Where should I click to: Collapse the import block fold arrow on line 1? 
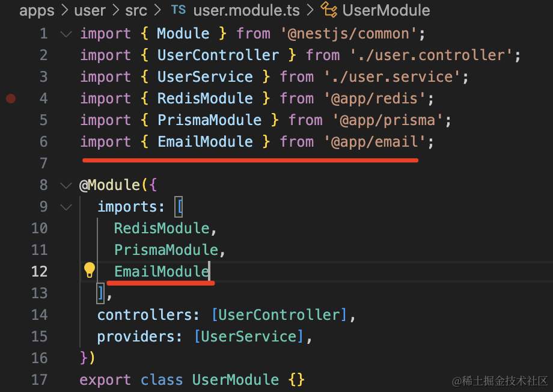[66, 34]
